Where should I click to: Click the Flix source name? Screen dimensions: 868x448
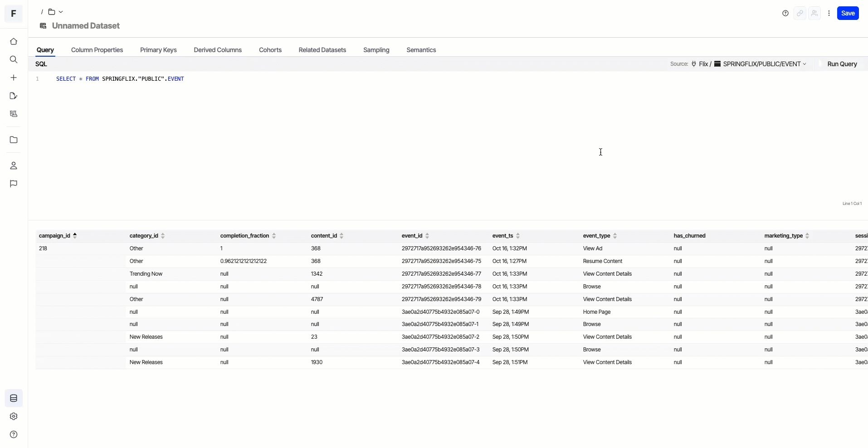703,64
